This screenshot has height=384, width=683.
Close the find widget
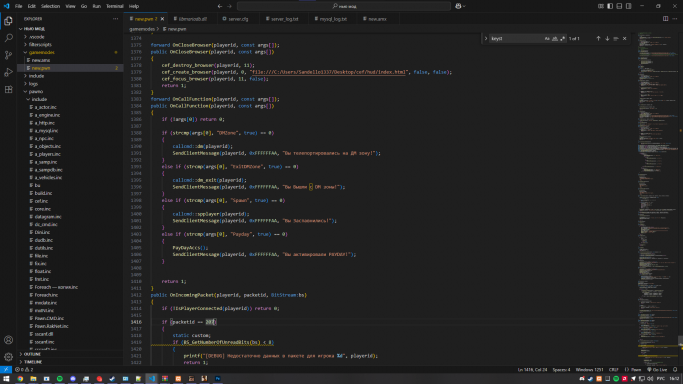point(625,38)
